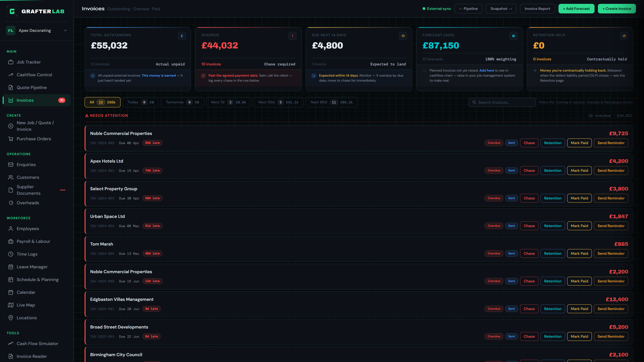Mark Edgbaston Villas Management invoice paid
This screenshot has height=362, width=644.
579,309
